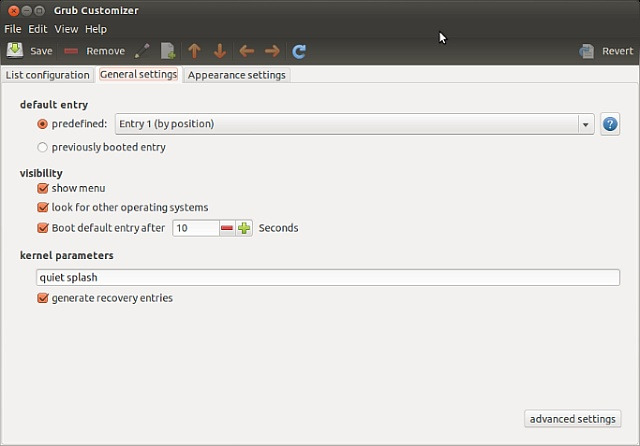Open the File menu
The image size is (640, 446).
[13, 29]
